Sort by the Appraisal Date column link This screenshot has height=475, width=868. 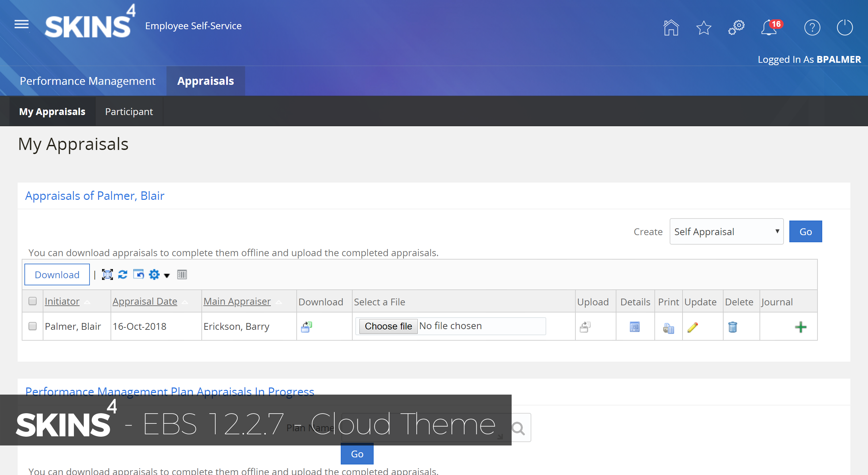pos(145,301)
